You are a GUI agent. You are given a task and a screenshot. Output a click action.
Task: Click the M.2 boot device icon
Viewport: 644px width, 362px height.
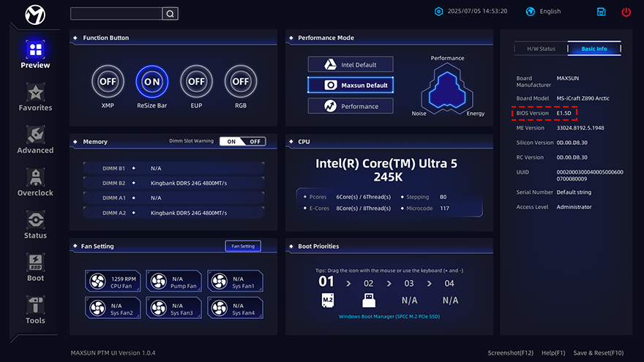pyautogui.click(x=327, y=300)
